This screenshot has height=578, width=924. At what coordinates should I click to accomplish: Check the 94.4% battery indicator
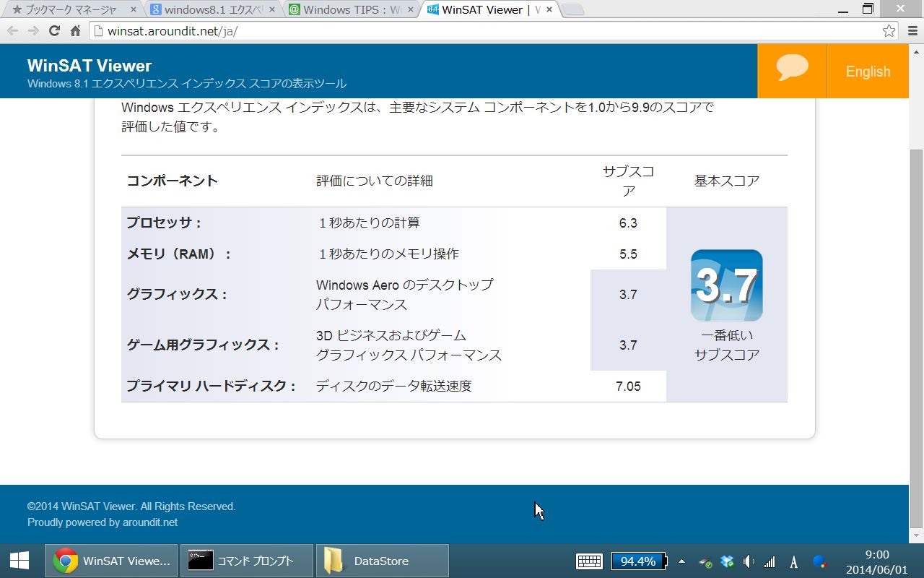640,561
